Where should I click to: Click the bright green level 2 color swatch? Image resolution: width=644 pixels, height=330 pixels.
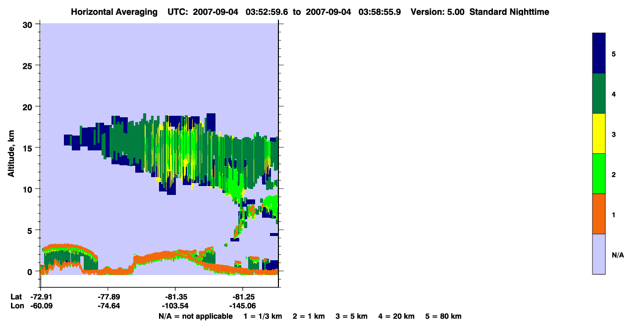(599, 174)
